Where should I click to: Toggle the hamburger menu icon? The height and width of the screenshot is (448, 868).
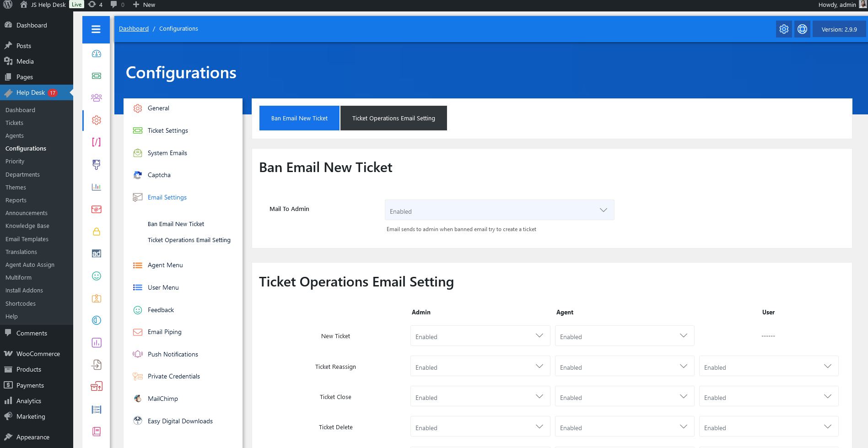(x=96, y=29)
